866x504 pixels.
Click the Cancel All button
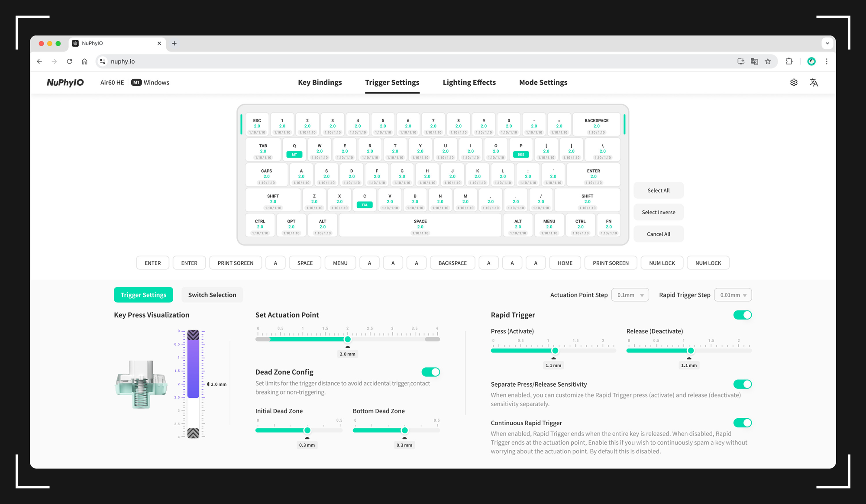click(x=658, y=234)
